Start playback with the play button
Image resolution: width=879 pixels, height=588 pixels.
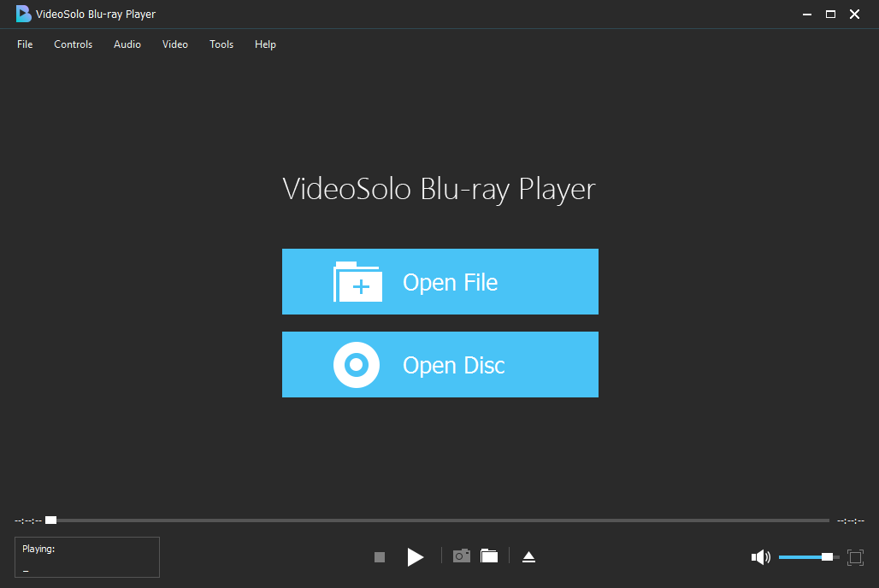[415, 556]
